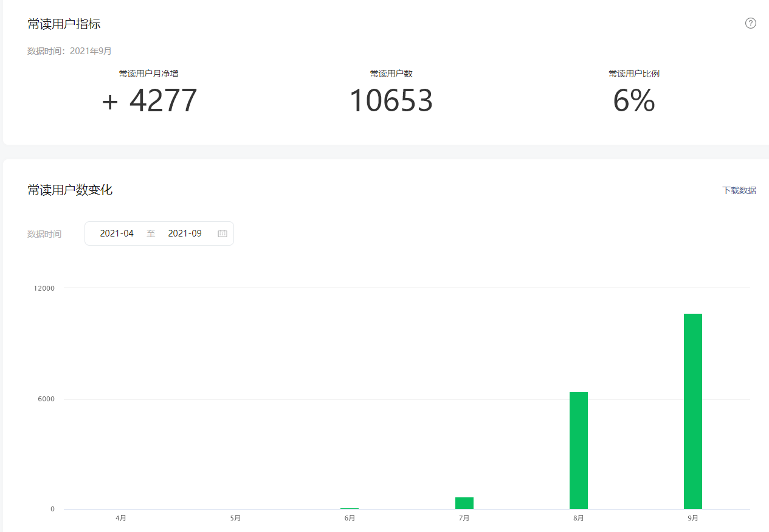This screenshot has height=532, width=769.
Task: Click the + 4277 net increase value
Action: [x=150, y=101]
